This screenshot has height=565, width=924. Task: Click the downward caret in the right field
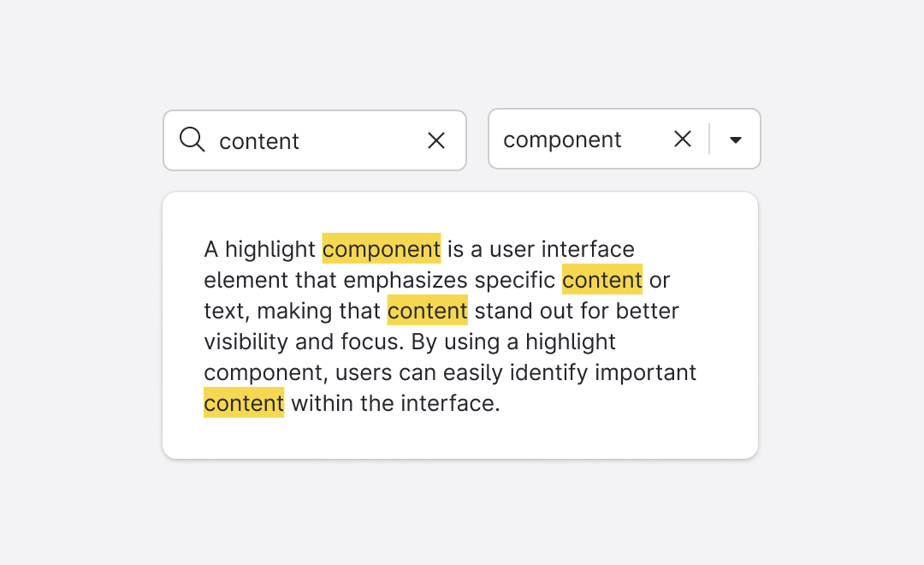735,139
